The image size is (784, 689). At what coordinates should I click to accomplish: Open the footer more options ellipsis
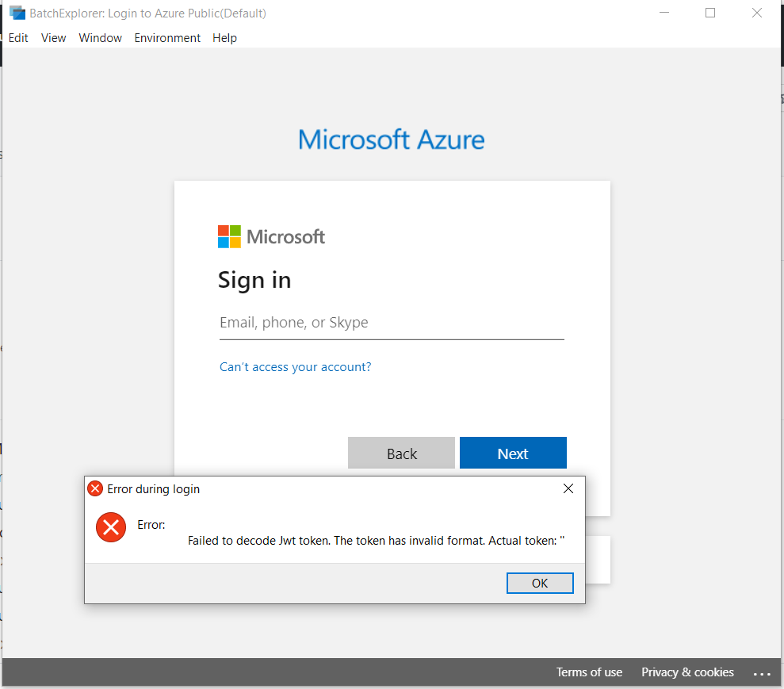pyautogui.click(x=762, y=673)
